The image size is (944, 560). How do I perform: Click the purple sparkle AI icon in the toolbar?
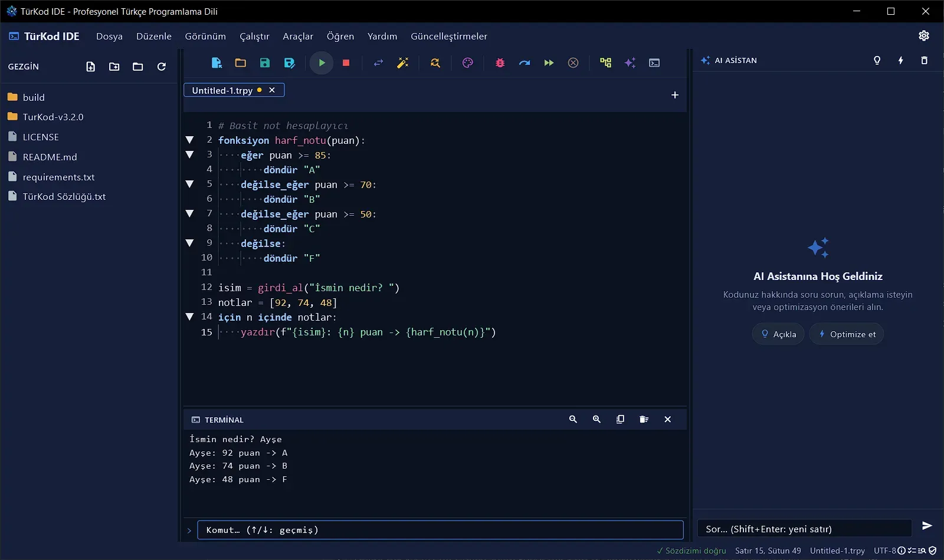(x=630, y=63)
